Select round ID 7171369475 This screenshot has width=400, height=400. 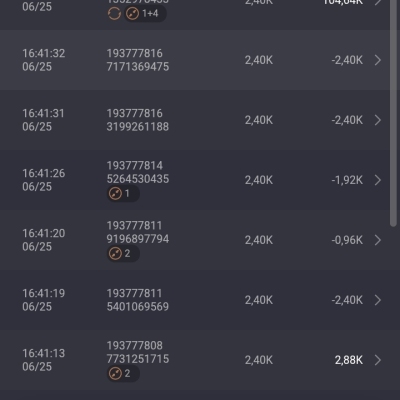click(x=138, y=67)
